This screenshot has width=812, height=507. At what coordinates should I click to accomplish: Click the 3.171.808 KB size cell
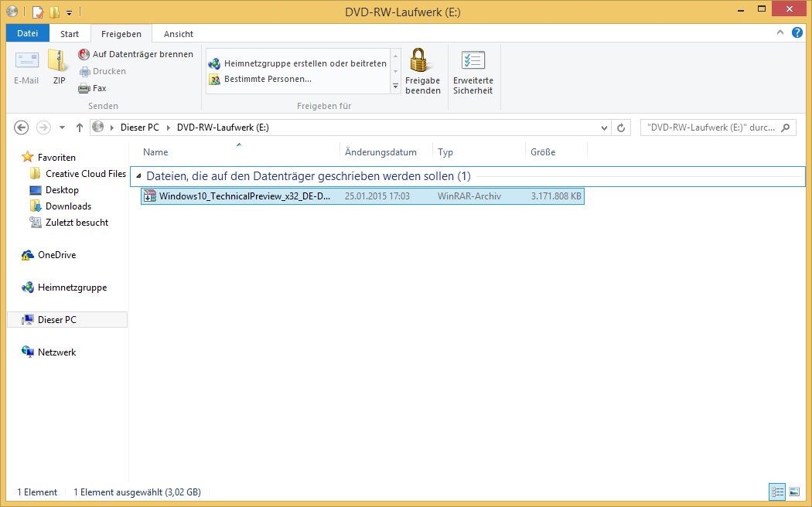click(556, 196)
